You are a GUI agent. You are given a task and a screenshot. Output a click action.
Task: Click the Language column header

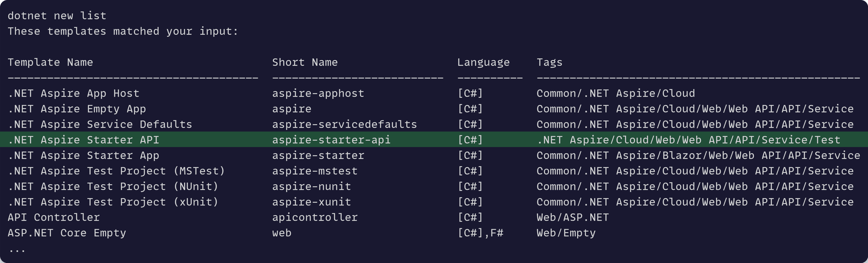coord(484,63)
